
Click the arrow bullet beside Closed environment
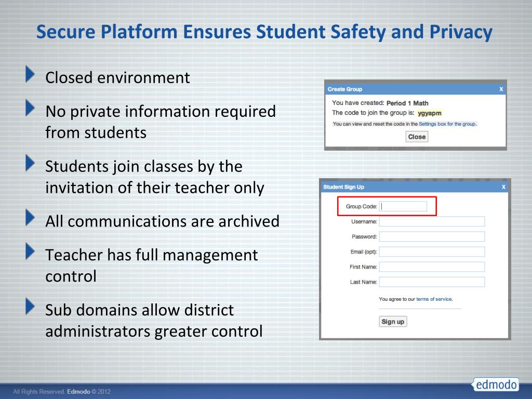pos(30,74)
